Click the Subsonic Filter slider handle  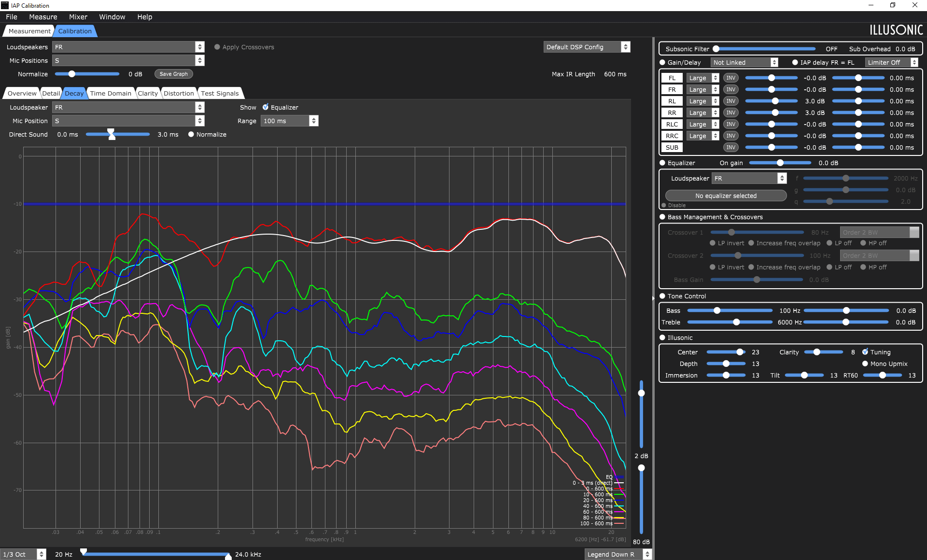(716, 49)
